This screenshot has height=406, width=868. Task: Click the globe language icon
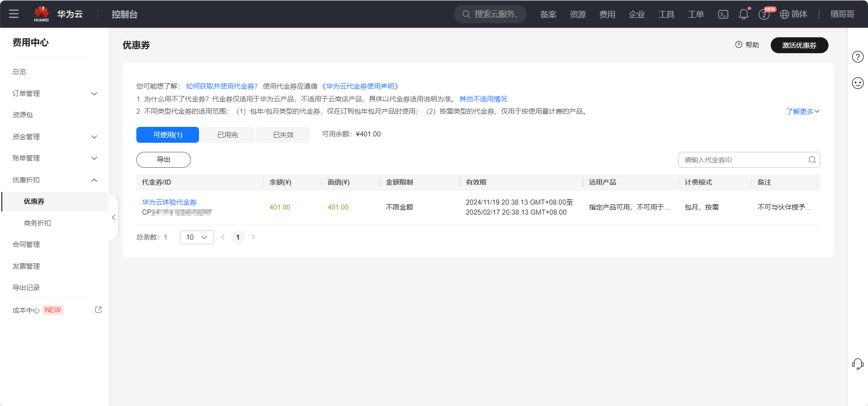pos(784,14)
